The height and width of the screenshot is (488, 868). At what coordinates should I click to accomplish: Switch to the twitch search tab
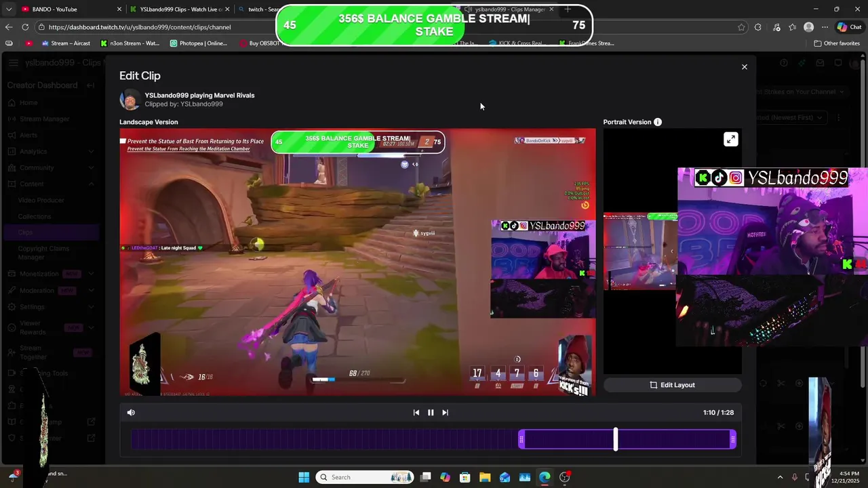(261, 9)
